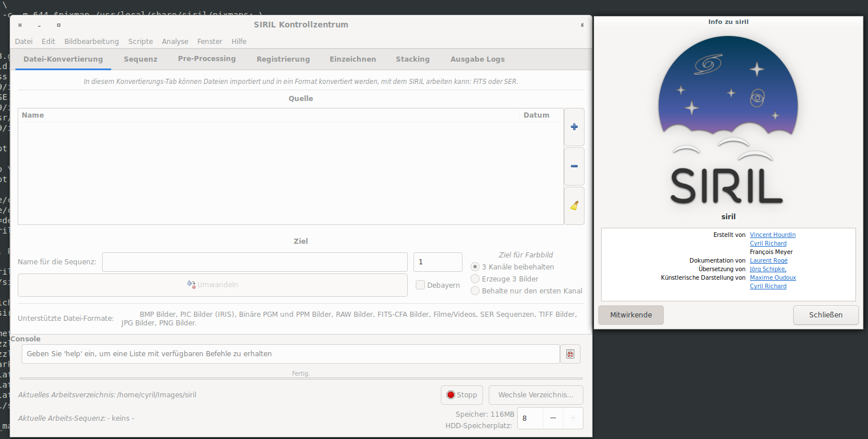Switch to the Ausgabe Logs tab
This screenshot has height=439, width=868.
click(477, 59)
